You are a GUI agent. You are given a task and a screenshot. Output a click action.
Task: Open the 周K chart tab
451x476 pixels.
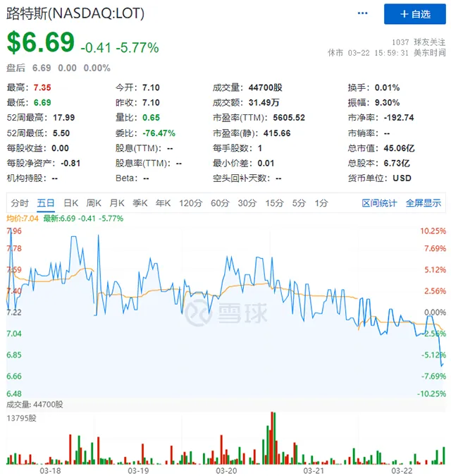pos(94,203)
